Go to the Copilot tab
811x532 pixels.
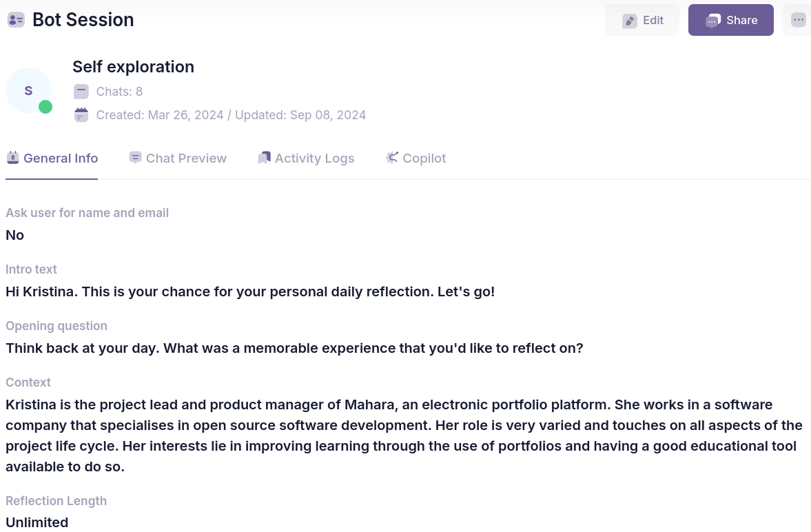(424, 158)
